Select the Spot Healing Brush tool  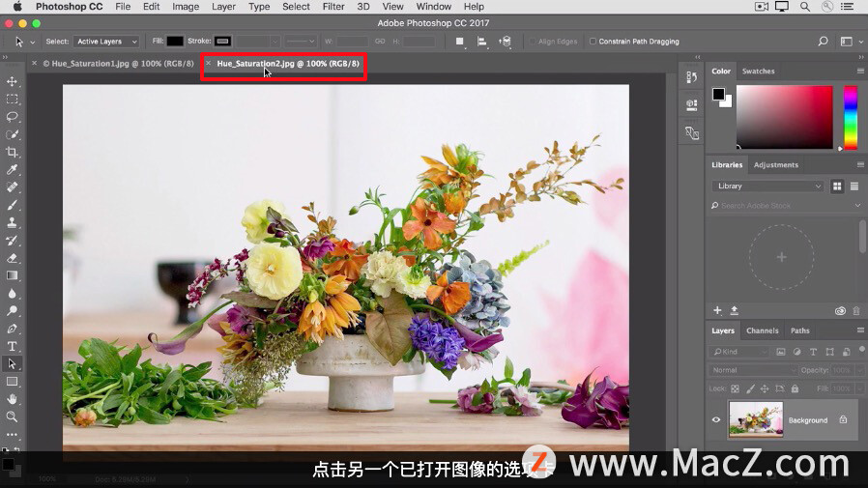click(12, 187)
